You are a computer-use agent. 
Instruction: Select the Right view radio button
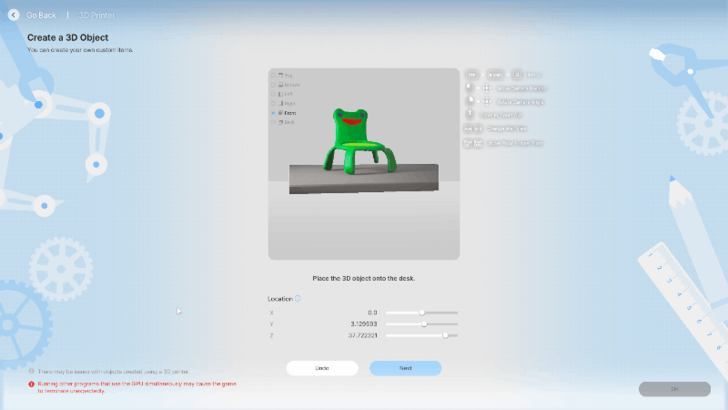[x=273, y=104]
